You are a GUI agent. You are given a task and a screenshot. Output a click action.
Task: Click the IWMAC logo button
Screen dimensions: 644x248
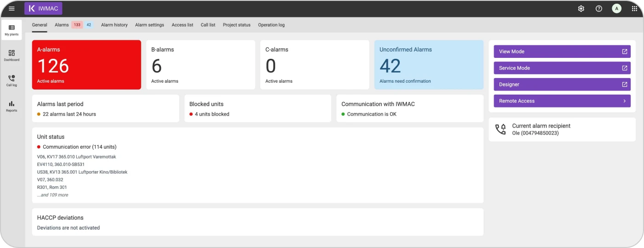[x=43, y=9]
